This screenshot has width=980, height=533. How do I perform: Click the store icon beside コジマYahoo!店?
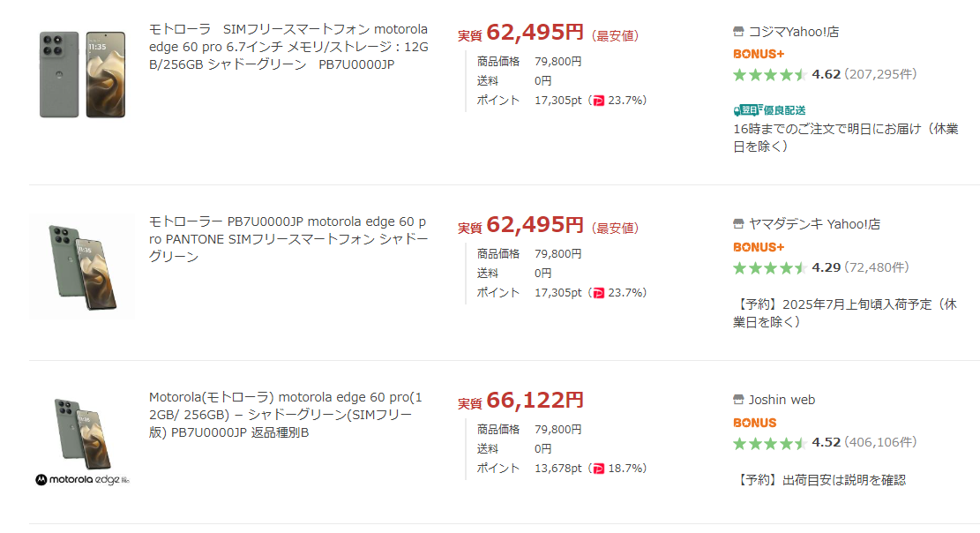click(x=738, y=31)
